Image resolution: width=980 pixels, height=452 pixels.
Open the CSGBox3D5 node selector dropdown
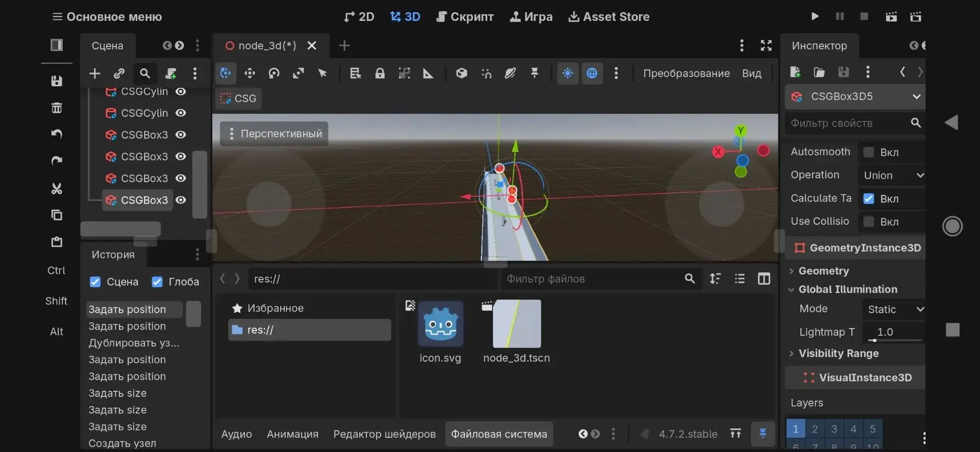click(x=855, y=96)
